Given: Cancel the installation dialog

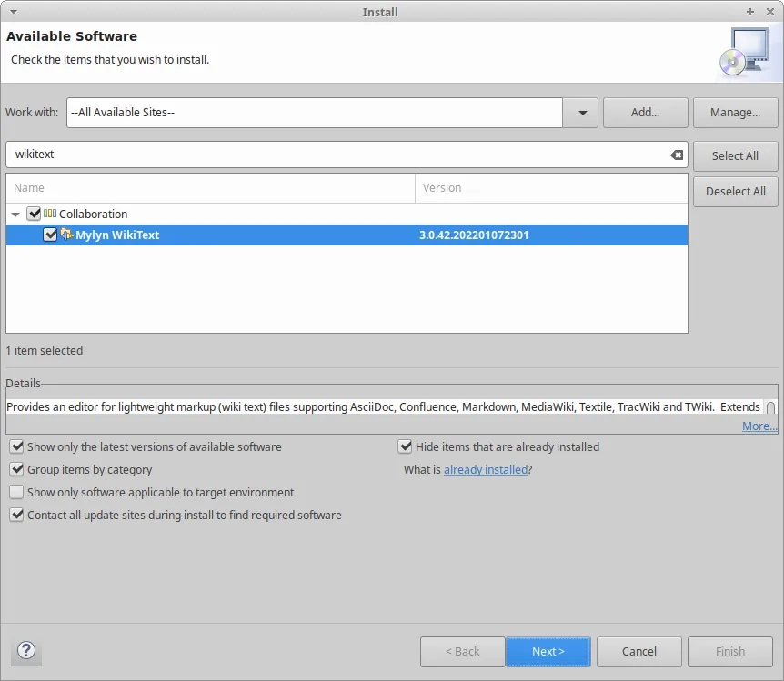Looking at the screenshot, I should pos(639,652).
